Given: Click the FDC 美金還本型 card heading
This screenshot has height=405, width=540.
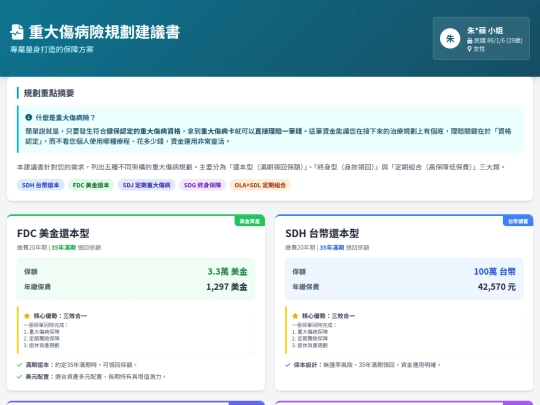Looking at the screenshot, I should pos(53,233).
